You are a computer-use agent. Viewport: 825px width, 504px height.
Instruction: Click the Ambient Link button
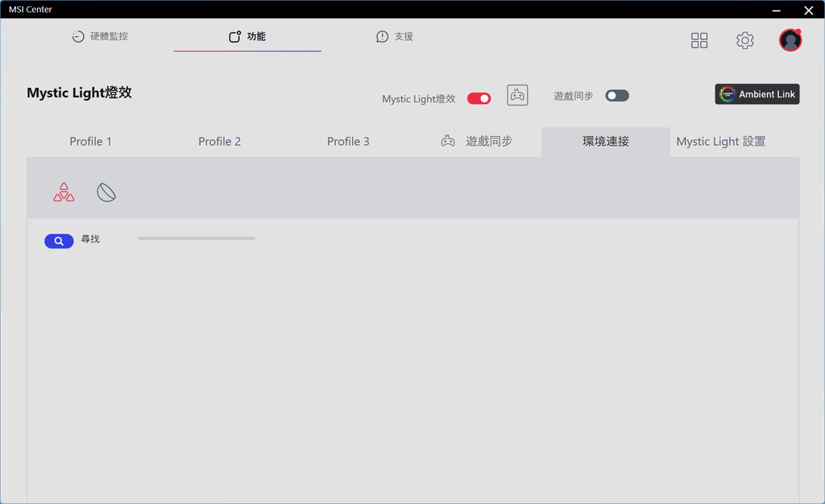point(757,94)
